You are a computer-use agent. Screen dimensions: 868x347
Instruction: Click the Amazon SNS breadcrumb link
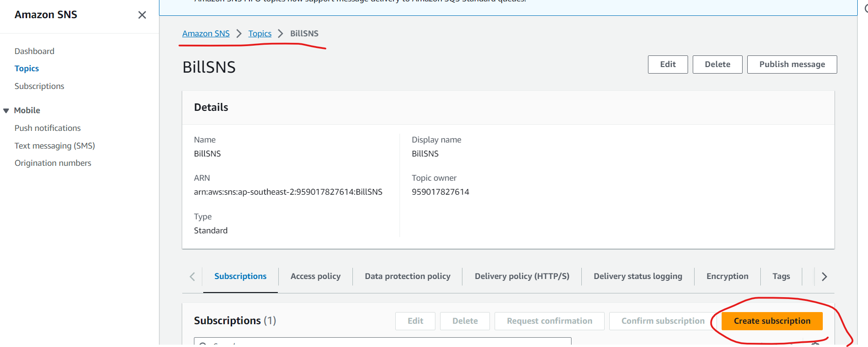click(x=206, y=34)
